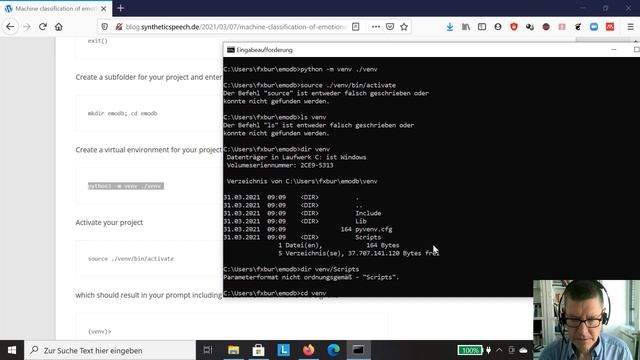This screenshot has height=360, width=640.
Task: Click the 'Activate your project' text
Action: tap(109, 222)
